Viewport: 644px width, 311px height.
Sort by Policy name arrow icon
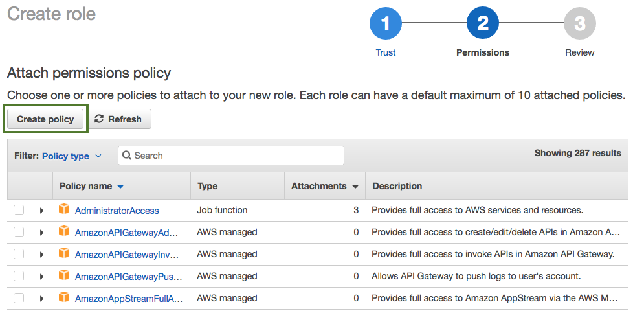click(120, 187)
